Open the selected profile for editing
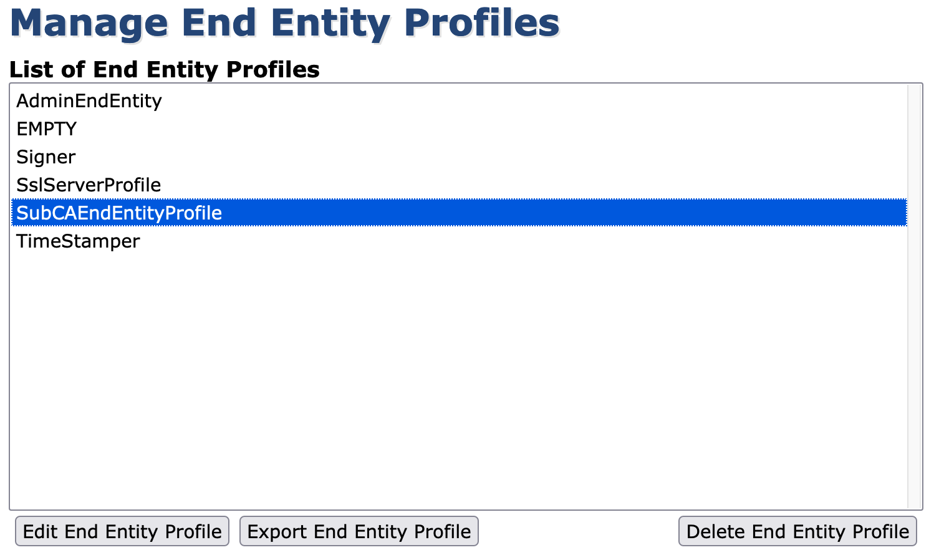The image size is (939, 560). 122,531
